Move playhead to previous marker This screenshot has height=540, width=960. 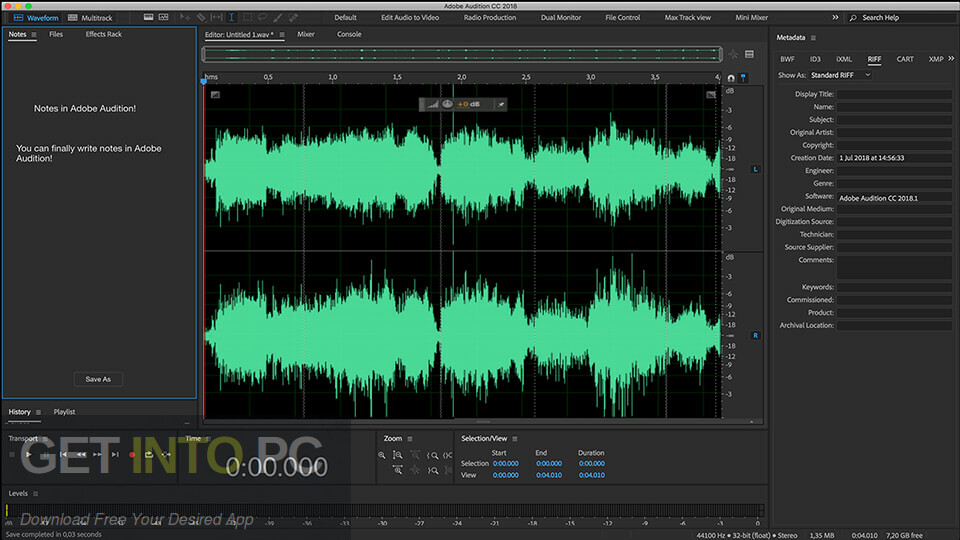63,455
